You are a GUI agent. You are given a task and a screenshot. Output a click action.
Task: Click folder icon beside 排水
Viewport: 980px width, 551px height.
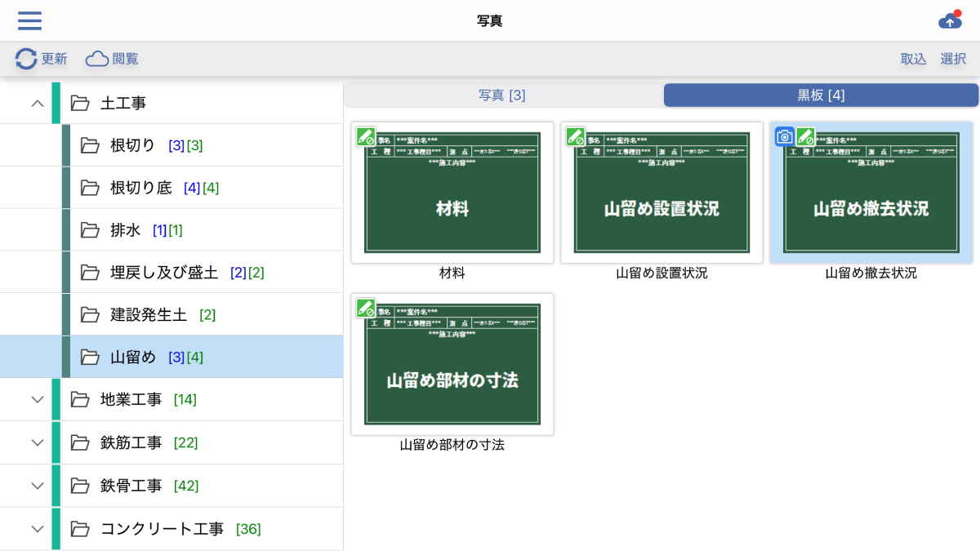pyautogui.click(x=90, y=230)
